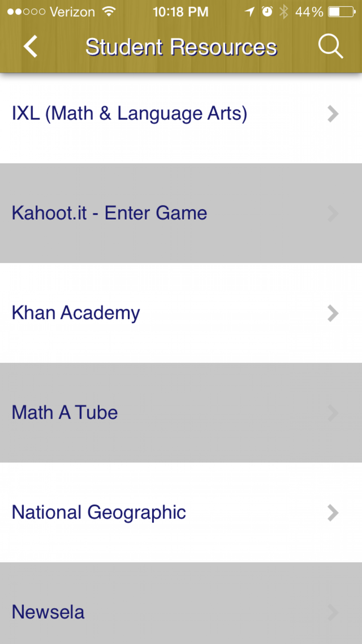Viewport: 362px width, 644px height.
Task: Open IXL (Math & Language Arts)
Action: (181, 113)
